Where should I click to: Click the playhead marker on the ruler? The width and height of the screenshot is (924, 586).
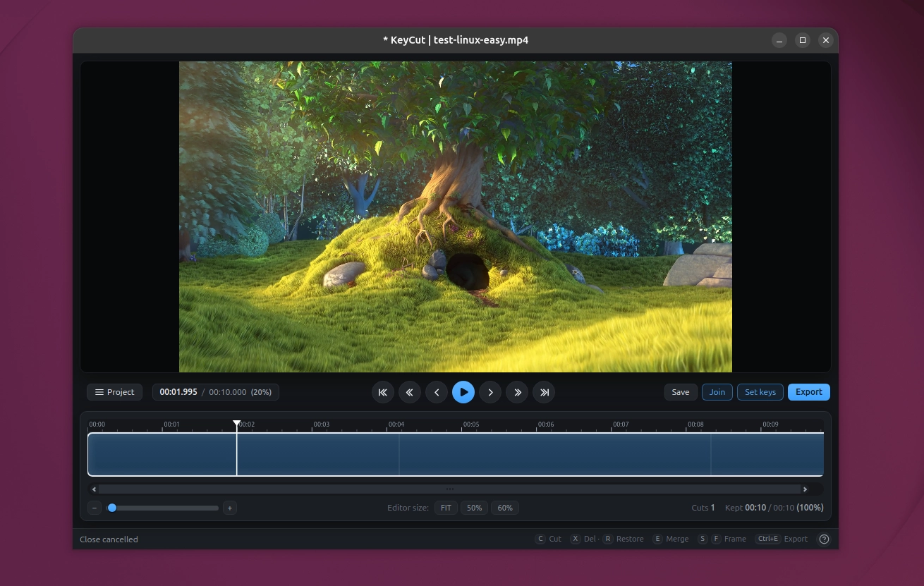click(x=236, y=423)
